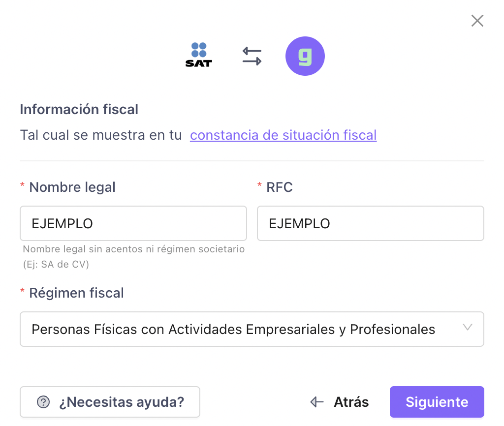This screenshot has width=504, height=426.
Task: Focus the RFC input field
Action: (x=371, y=223)
